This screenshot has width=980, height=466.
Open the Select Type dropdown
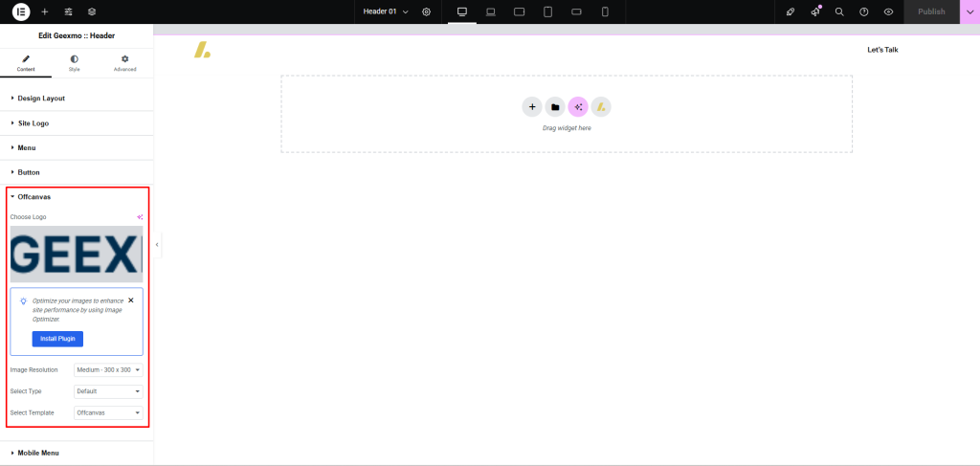click(x=108, y=391)
